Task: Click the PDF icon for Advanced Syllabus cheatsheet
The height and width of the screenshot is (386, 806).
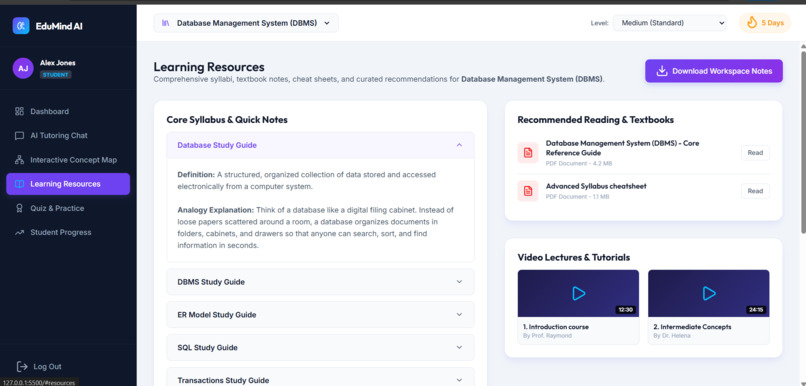Action: pyautogui.click(x=528, y=191)
